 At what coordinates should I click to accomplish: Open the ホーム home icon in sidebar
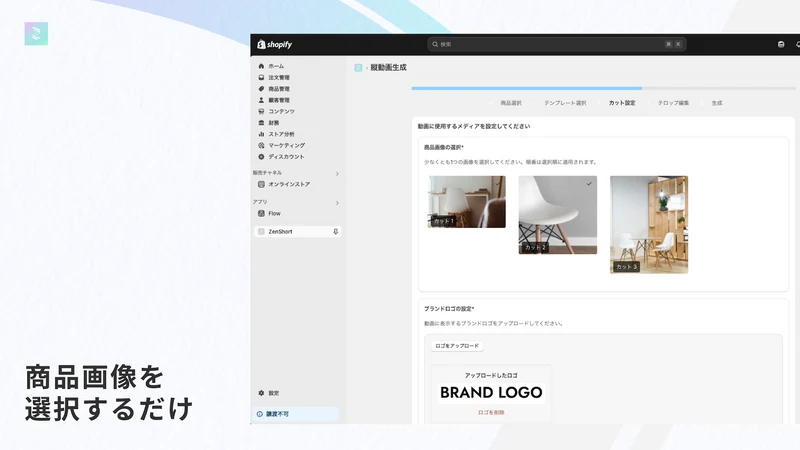click(x=261, y=66)
